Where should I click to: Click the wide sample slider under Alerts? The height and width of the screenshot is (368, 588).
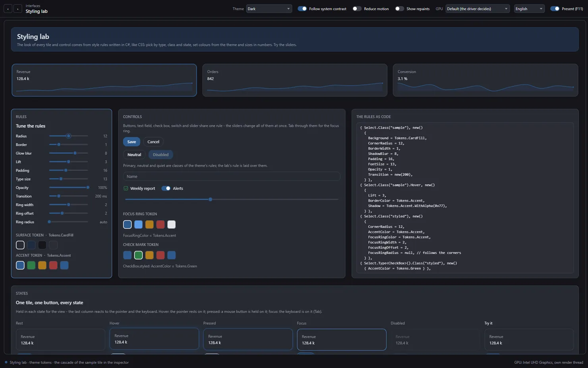click(x=232, y=199)
